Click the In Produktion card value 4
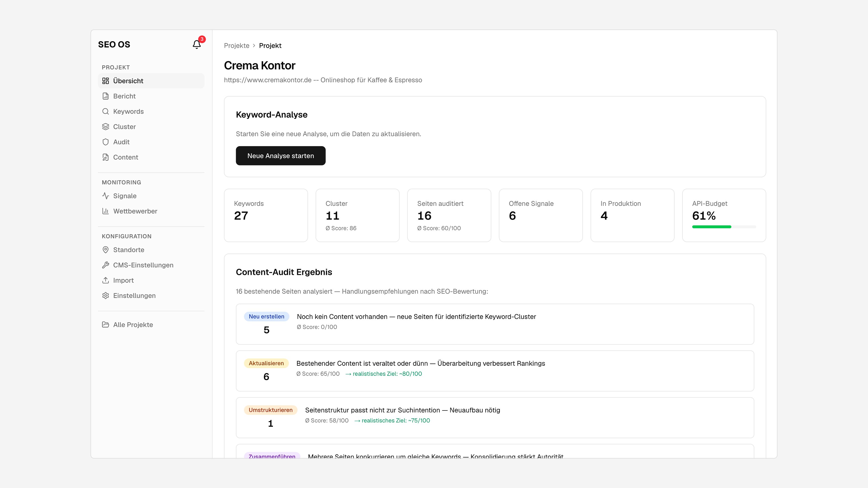Viewport: 868px width, 488px height. (x=604, y=216)
